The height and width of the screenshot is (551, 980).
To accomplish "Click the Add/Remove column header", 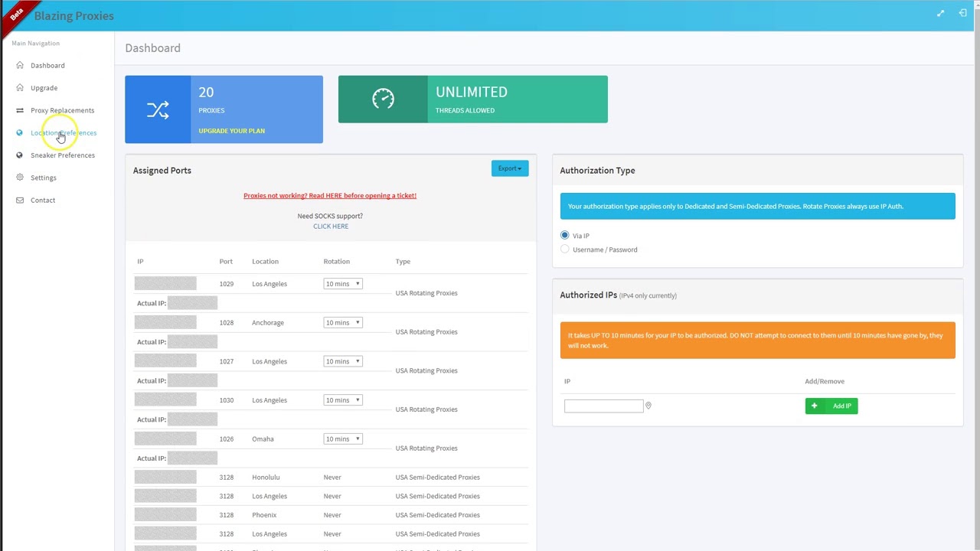I will click(825, 381).
